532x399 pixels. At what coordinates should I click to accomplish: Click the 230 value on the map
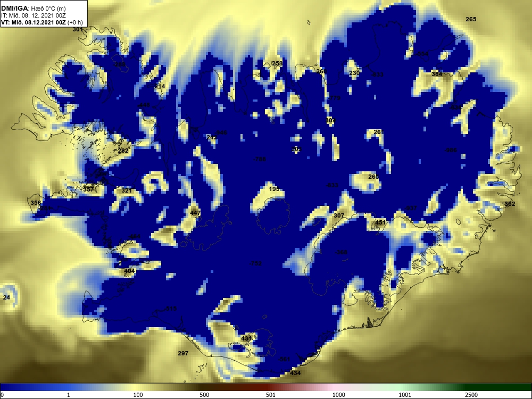[354, 73]
